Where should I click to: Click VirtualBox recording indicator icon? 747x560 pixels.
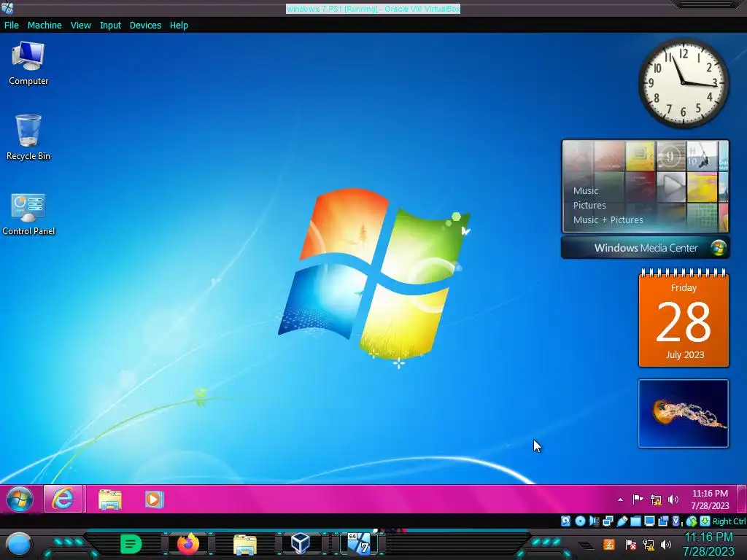click(663, 521)
